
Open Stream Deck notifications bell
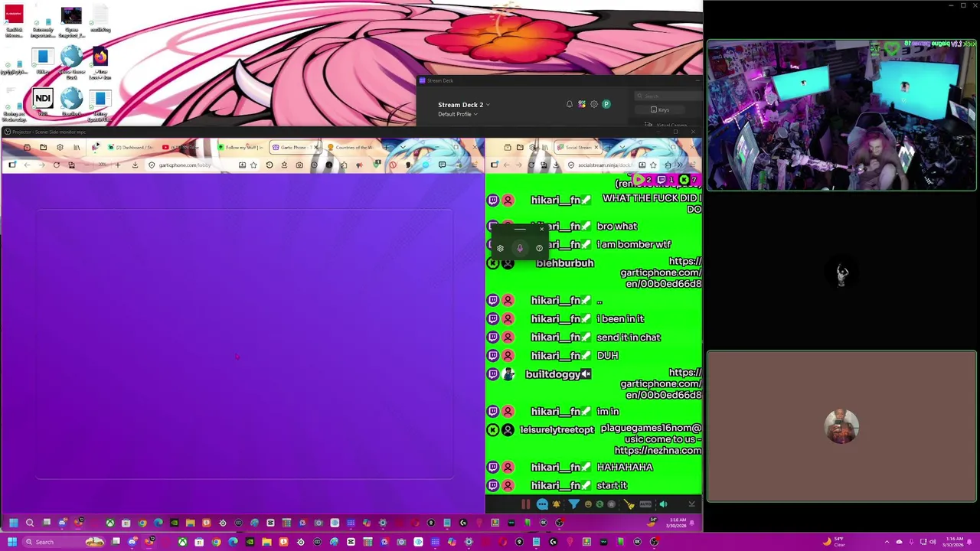570,104
